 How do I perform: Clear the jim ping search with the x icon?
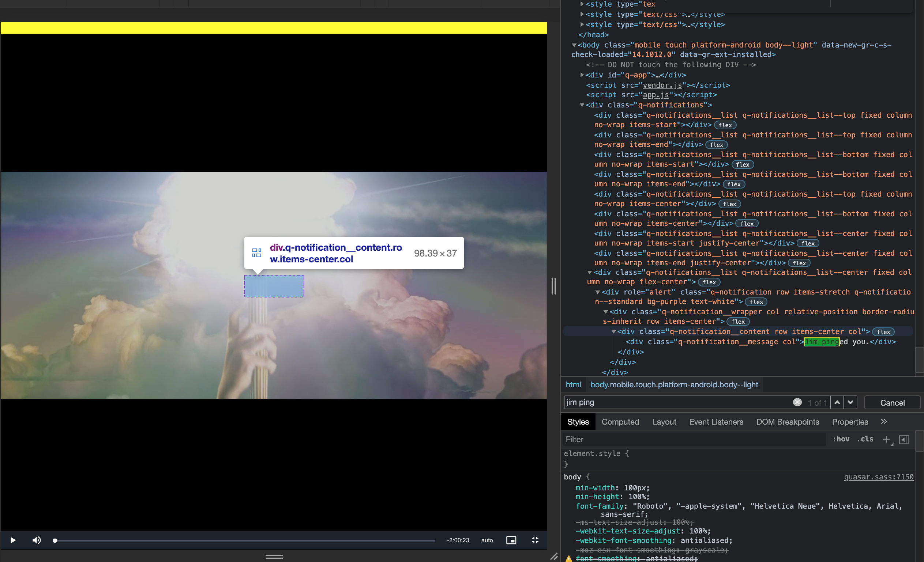[797, 402]
